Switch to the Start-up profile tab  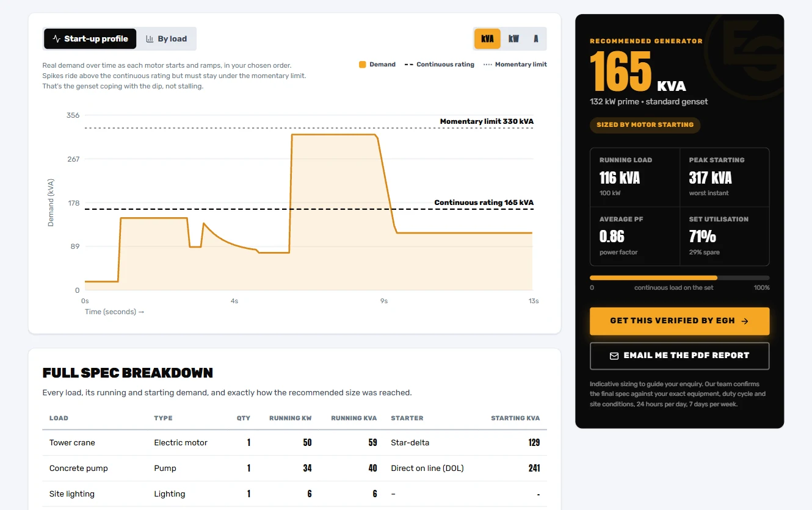[90, 38]
